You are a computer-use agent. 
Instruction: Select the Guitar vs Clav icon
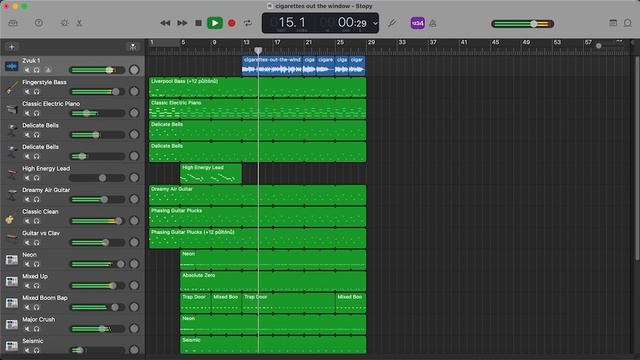pos(11,238)
